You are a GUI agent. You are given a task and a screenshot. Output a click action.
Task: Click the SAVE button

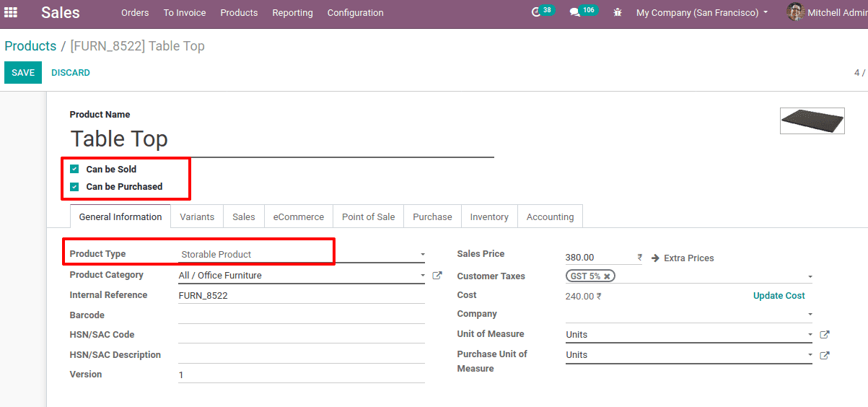23,73
